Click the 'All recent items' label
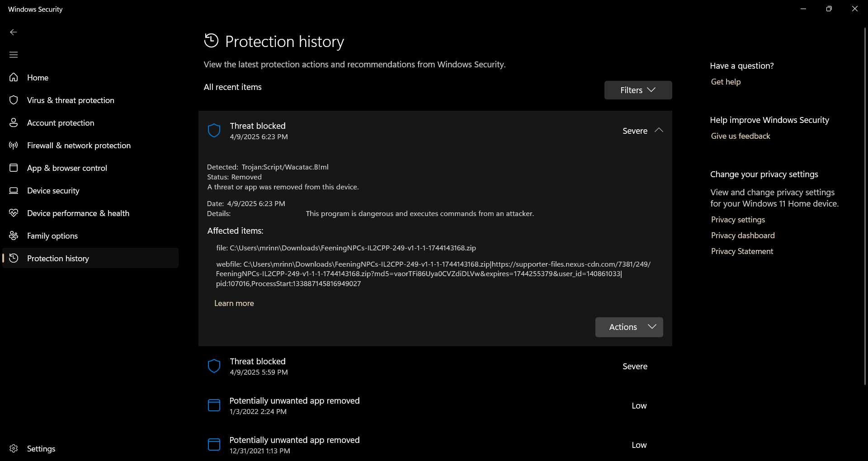 point(232,87)
